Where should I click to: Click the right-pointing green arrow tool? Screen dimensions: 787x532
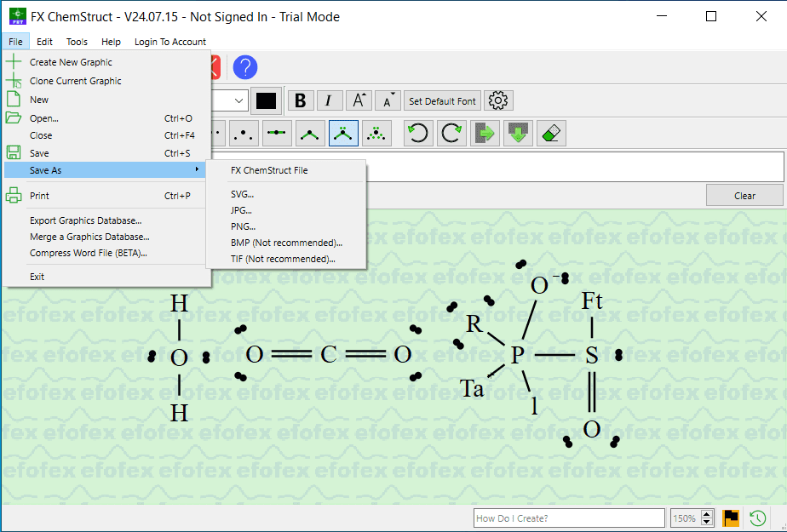485,134
